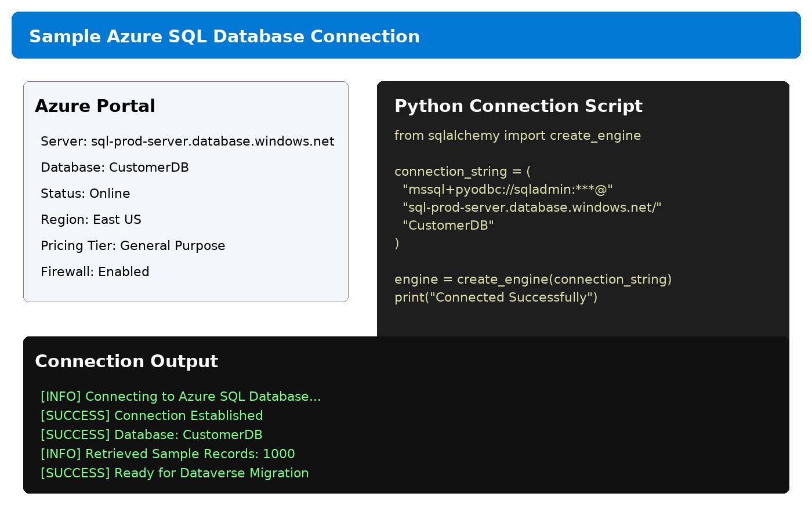The image size is (812, 522).
Task: Select the 'Firewall: Enabled' line
Action: click(x=95, y=272)
